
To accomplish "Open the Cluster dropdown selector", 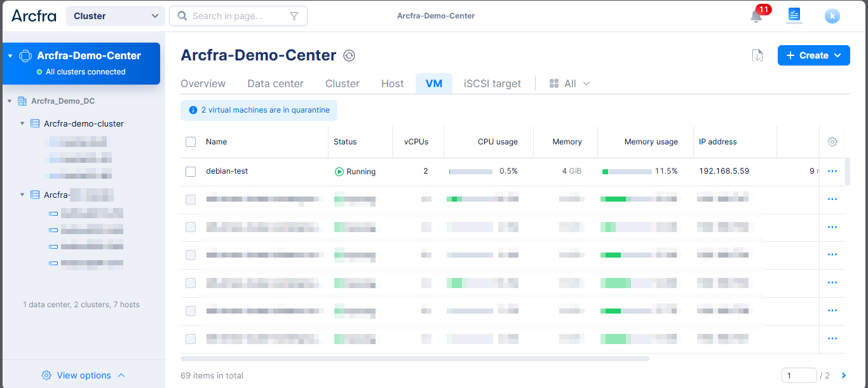I will 115,17.
